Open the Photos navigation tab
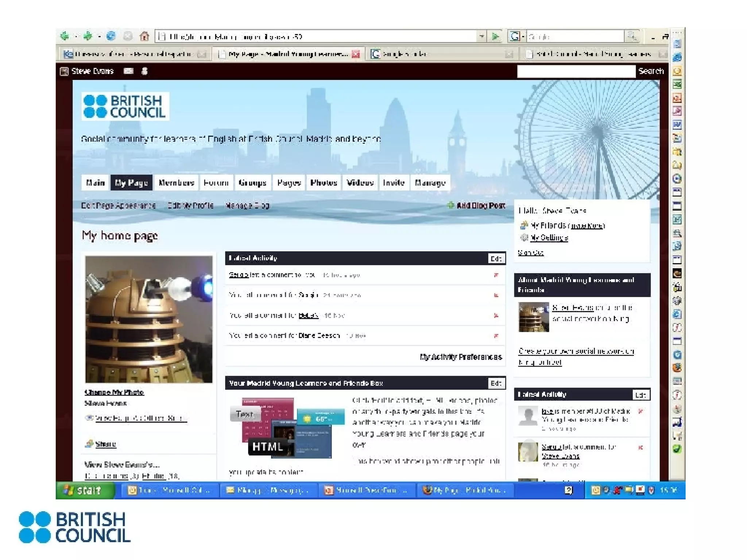Image resolution: width=747 pixels, height=560 pixels. [324, 183]
